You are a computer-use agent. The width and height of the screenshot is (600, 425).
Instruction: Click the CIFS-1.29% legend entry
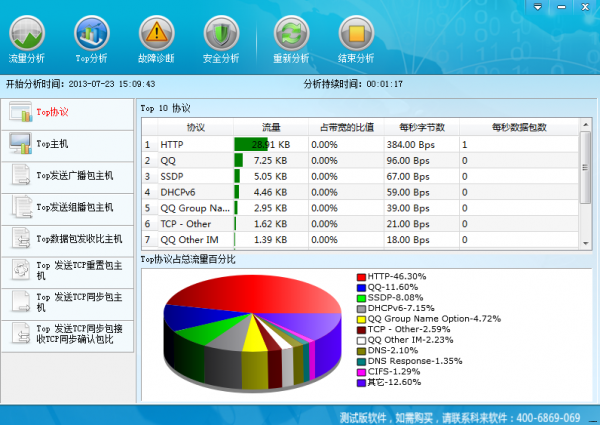tap(389, 372)
